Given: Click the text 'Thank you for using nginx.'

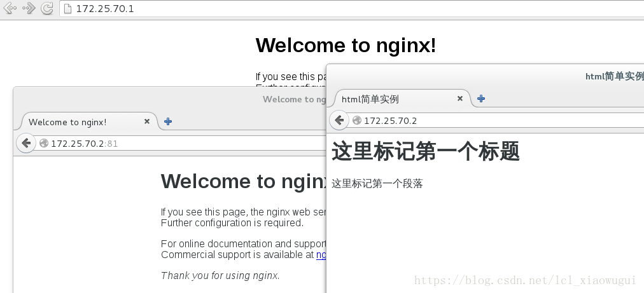Looking at the screenshot, I should 220,275.
